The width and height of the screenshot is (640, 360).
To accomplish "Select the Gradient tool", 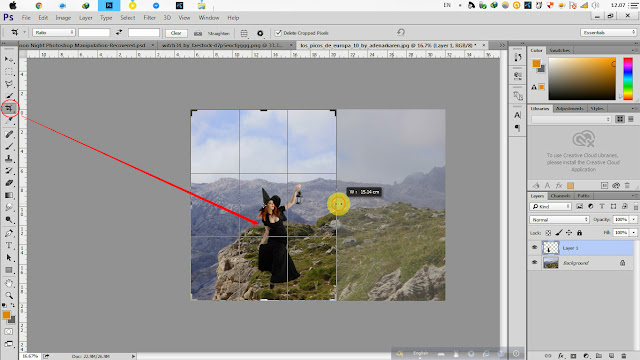I will [x=9, y=196].
